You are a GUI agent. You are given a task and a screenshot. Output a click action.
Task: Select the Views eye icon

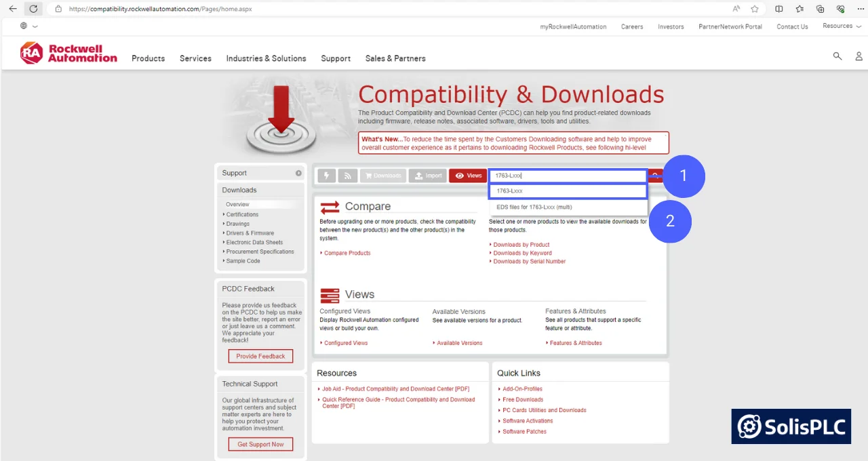click(467, 175)
